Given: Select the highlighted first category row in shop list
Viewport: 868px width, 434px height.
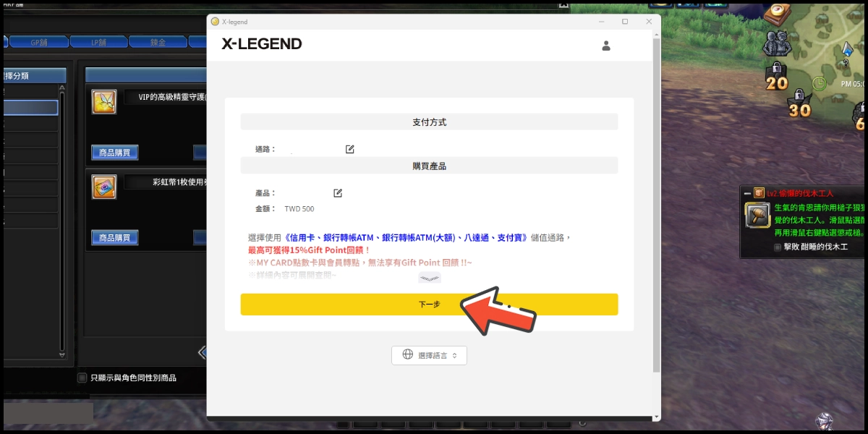Looking at the screenshot, I should 30,108.
